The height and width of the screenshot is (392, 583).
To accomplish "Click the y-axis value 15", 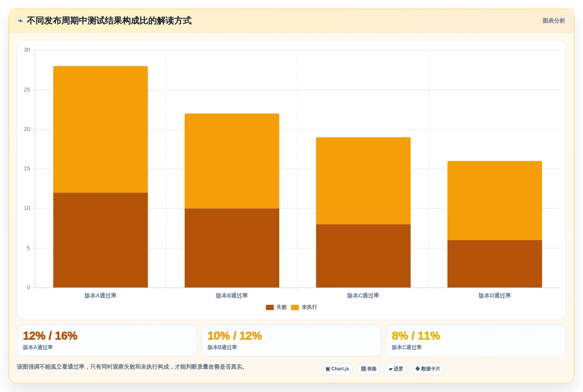I will click(x=27, y=169).
